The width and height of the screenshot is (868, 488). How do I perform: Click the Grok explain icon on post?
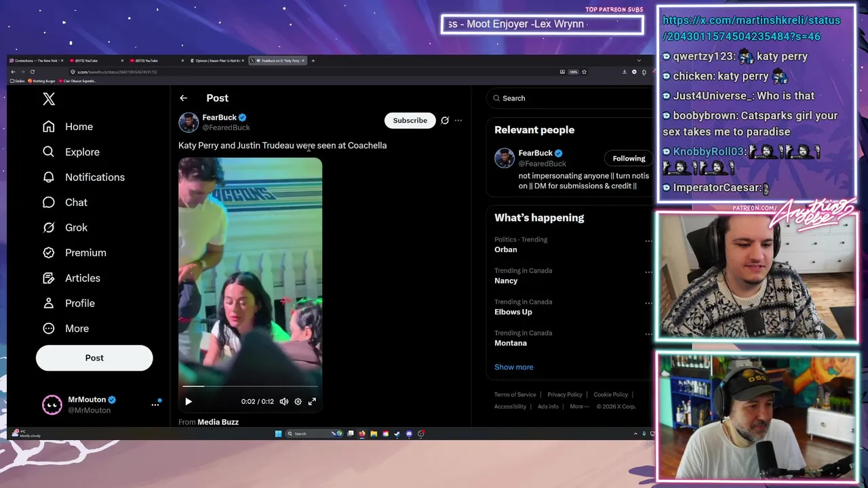coord(445,121)
